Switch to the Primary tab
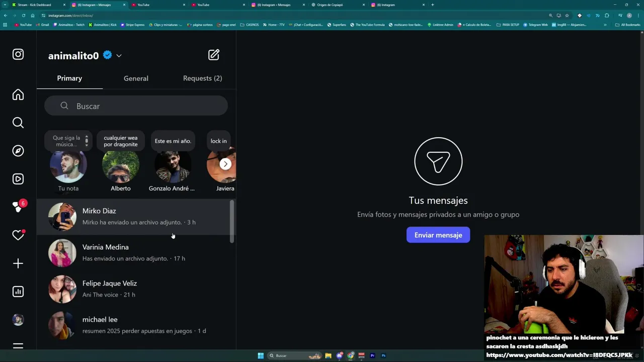The width and height of the screenshot is (644, 362). pos(69,78)
